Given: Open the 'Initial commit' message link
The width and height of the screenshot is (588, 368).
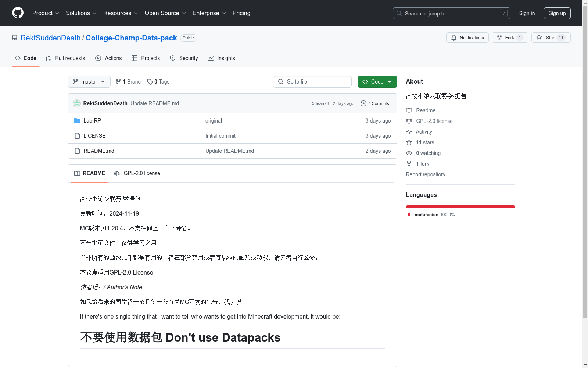Looking at the screenshot, I should [220, 136].
